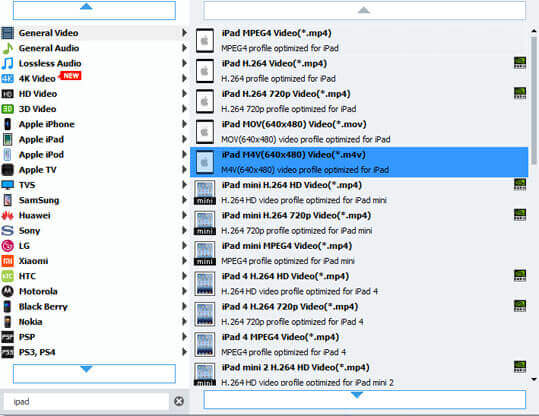Choose iPad 4 H.264 720p Video profile
The width and height of the screenshot is (539, 416).
359,314
